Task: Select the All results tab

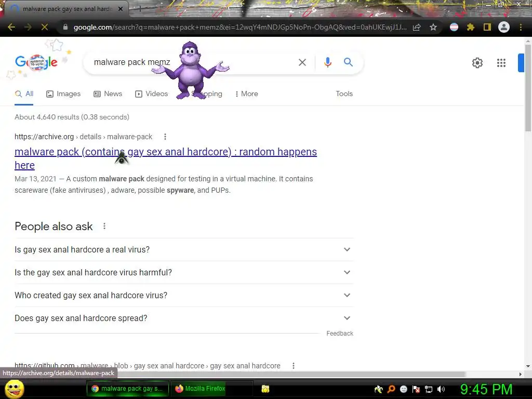Action: 24,94
